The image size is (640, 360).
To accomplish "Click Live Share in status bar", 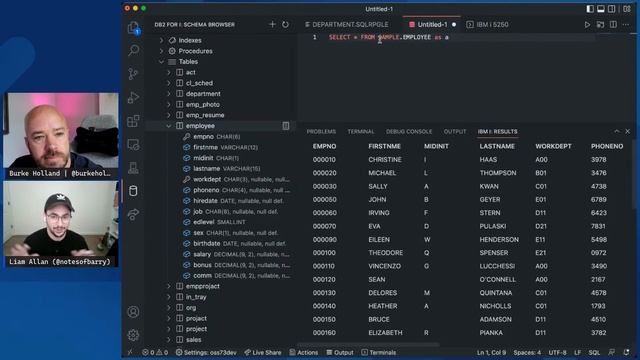I will tap(263, 352).
